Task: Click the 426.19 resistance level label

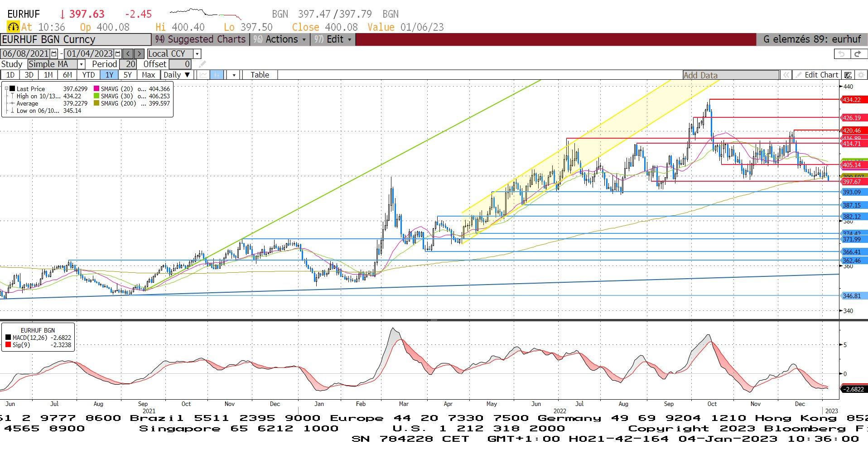Action: [854, 118]
